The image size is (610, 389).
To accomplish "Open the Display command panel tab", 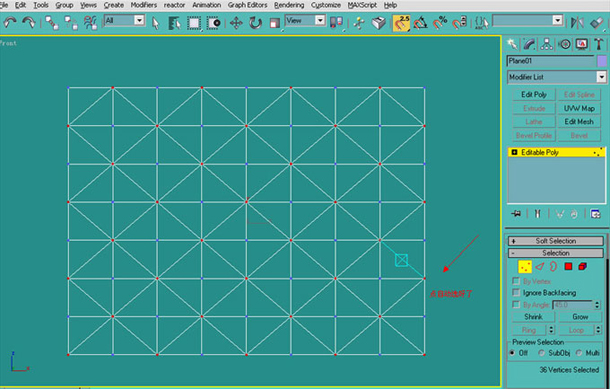I will [582, 44].
